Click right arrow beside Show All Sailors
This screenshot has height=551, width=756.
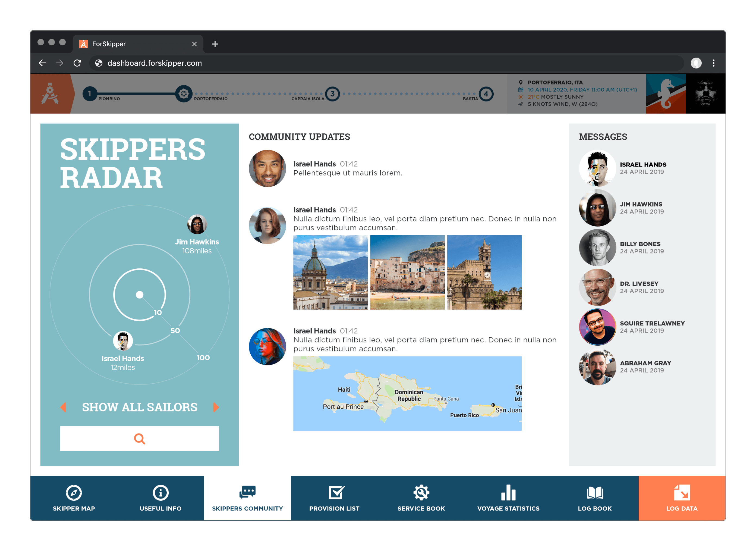pos(216,407)
